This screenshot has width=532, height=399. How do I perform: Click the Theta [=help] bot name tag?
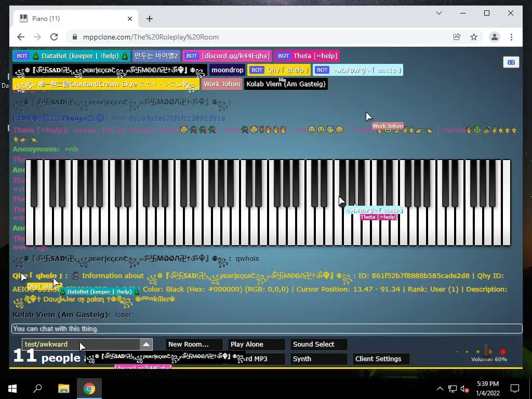point(307,56)
